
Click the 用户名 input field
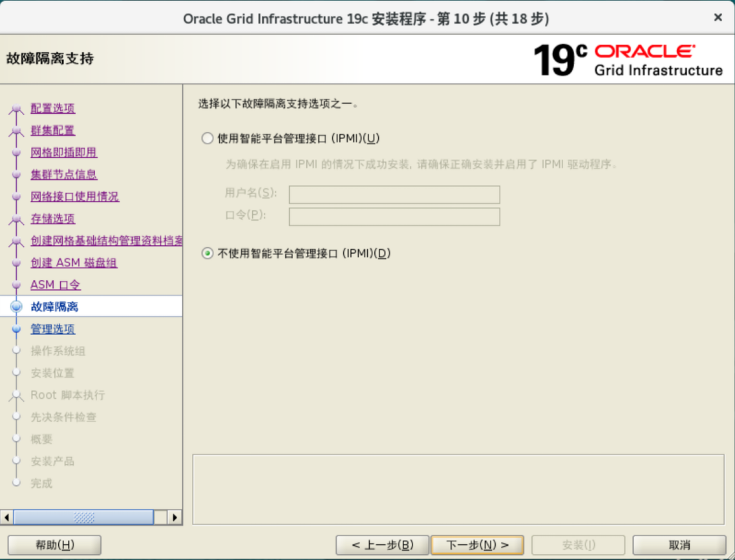394,195
